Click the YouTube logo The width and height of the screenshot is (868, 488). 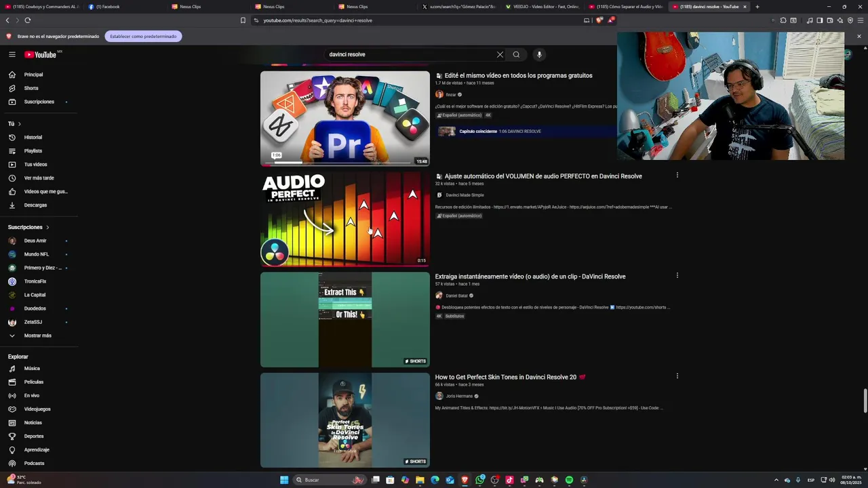tap(41, 54)
